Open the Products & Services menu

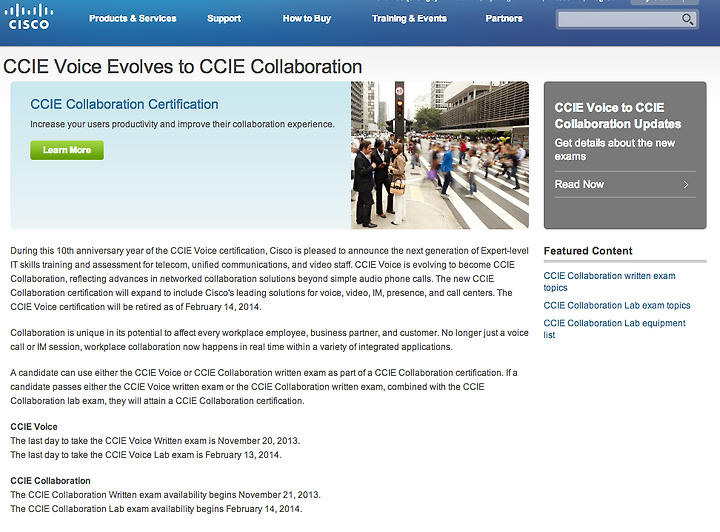pos(133,18)
